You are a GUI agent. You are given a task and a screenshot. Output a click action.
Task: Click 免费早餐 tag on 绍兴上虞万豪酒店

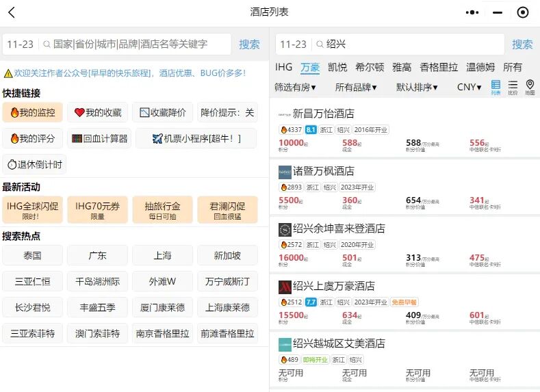pyautogui.click(x=404, y=302)
